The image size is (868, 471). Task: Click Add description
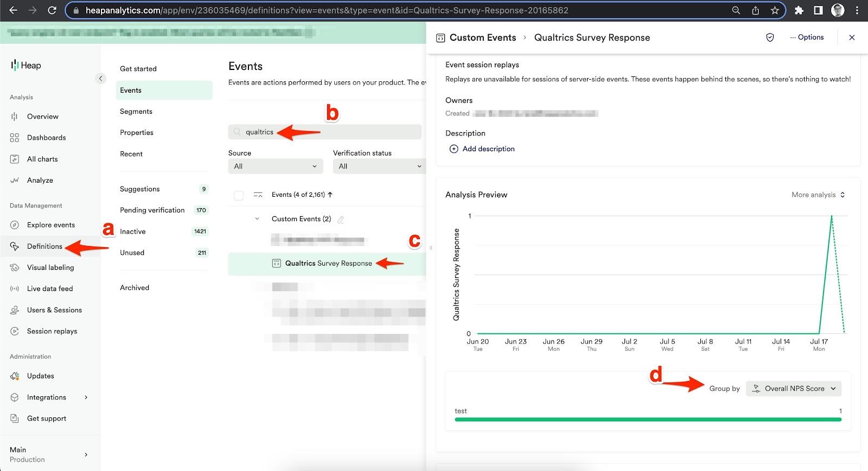482,149
